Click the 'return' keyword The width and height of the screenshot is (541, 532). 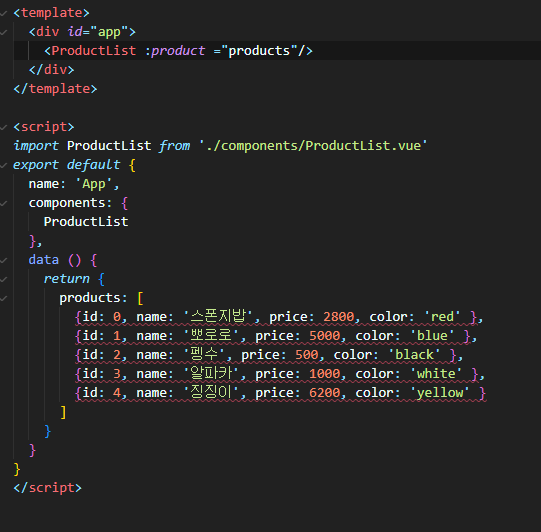click(x=67, y=279)
